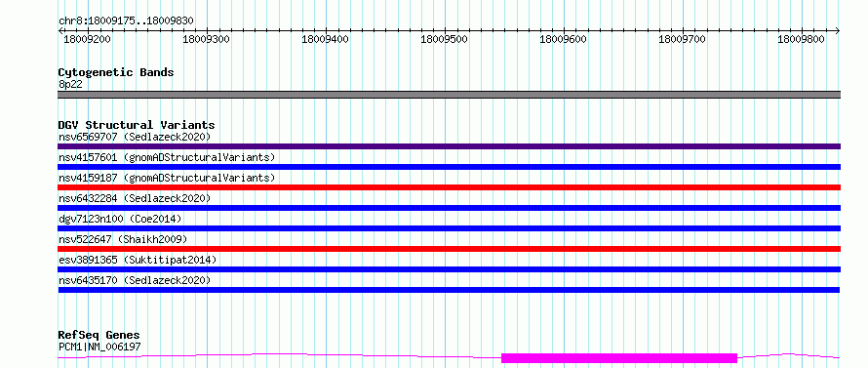Click the blue dgv7123n100 variant bar
The width and height of the screenshot is (868, 368).
pos(449,228)
